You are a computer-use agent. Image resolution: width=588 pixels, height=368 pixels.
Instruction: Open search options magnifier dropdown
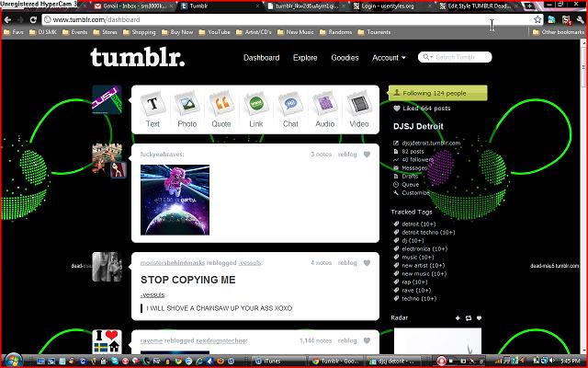pos(427,57)
